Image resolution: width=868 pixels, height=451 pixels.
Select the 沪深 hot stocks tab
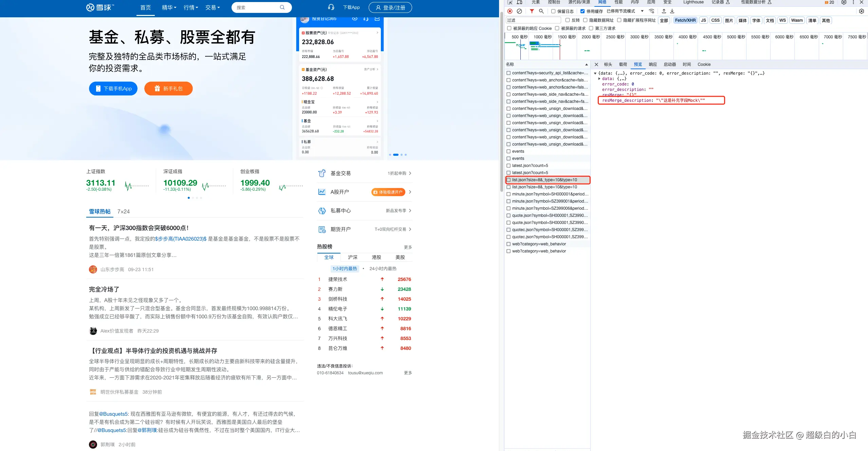tap(352, 257)
